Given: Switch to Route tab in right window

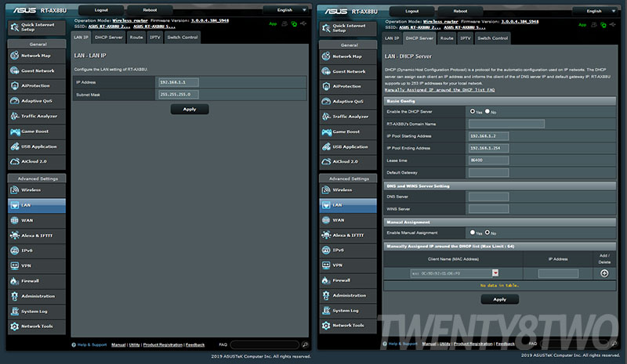Looking at the screenshot, I should click(447, 38).
